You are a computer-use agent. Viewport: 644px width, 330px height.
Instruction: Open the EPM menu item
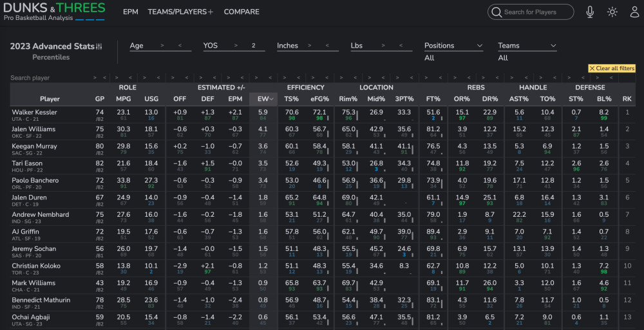tap(131, 12)
